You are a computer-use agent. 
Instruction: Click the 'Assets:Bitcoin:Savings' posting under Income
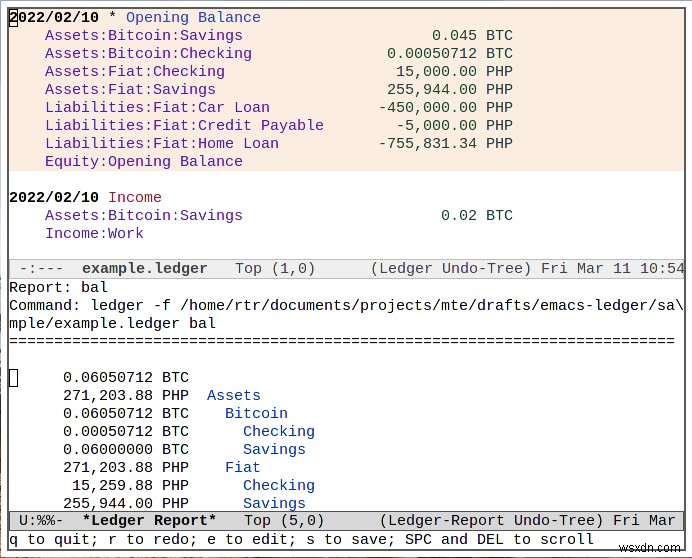(143, 215)
